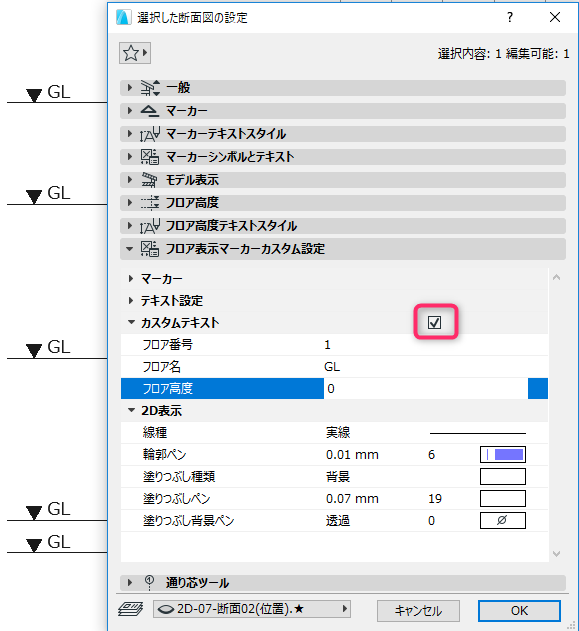Viewport: 579px width, 631px height.
Task: Click the blue button at フロア高度 row end
Action: pyautogui.click(x=538, y=388)
